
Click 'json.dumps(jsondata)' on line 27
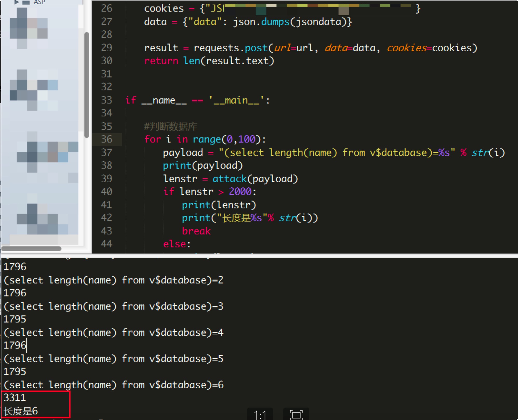(x=290, y=22)
